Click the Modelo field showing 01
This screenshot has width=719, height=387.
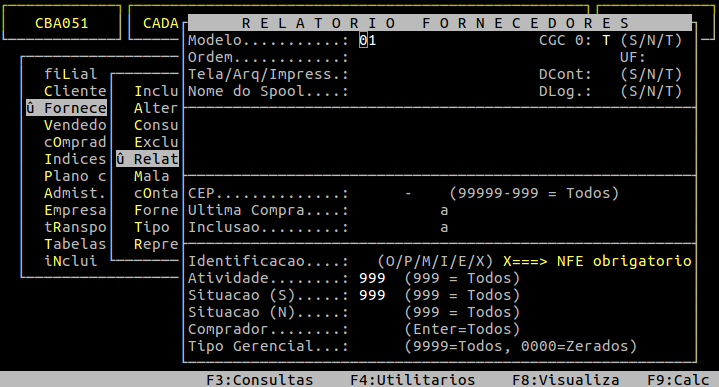tap(368, 40)
